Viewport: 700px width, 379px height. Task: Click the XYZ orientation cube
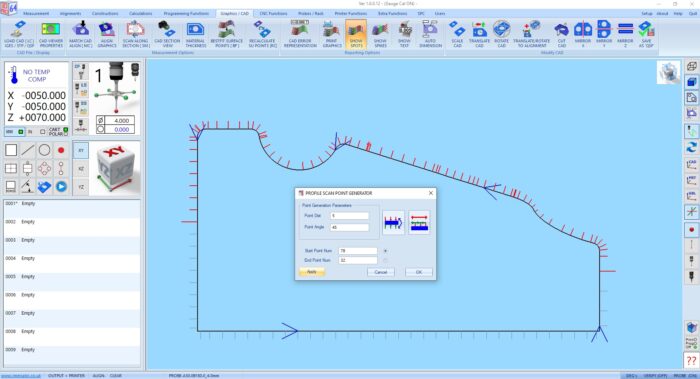point(115,169)
